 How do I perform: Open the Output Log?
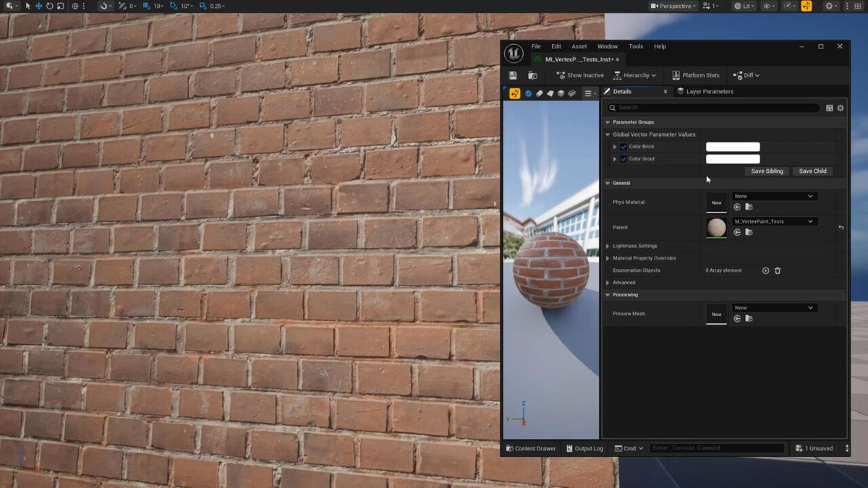584,448
